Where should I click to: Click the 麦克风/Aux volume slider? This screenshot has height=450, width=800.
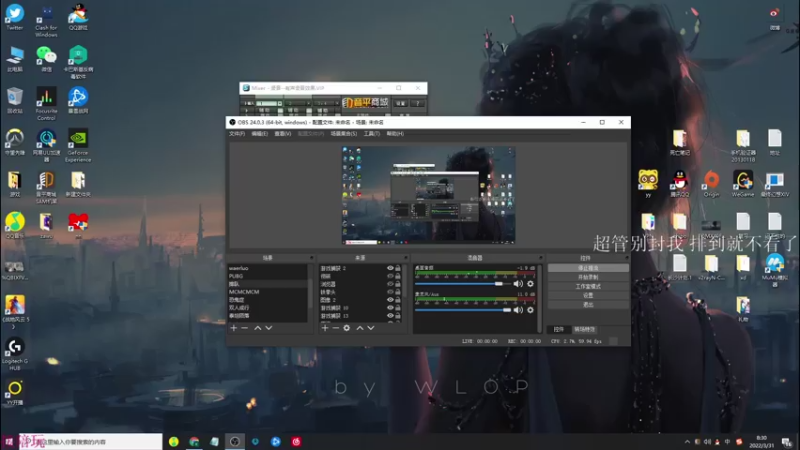point(462,310)
